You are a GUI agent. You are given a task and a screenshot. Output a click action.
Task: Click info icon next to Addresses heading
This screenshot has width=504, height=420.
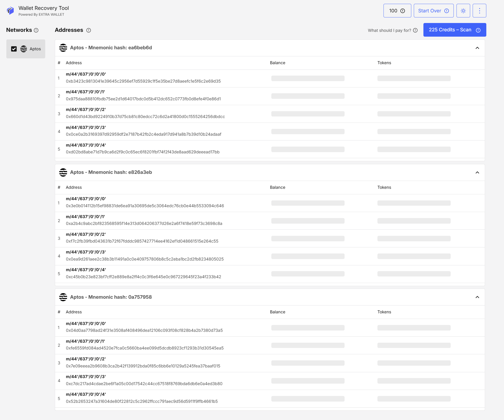point(88,30)
